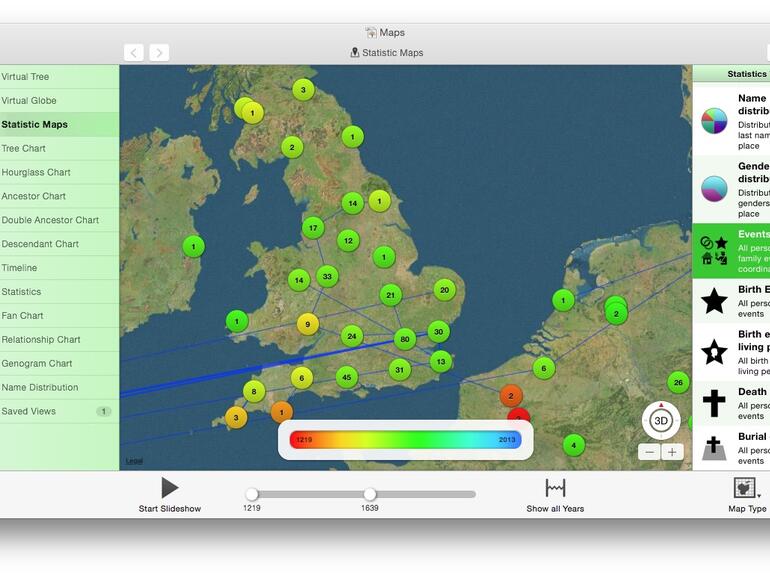
Task: Click the Start Slideshow label
Action: (x=170, y=509)
